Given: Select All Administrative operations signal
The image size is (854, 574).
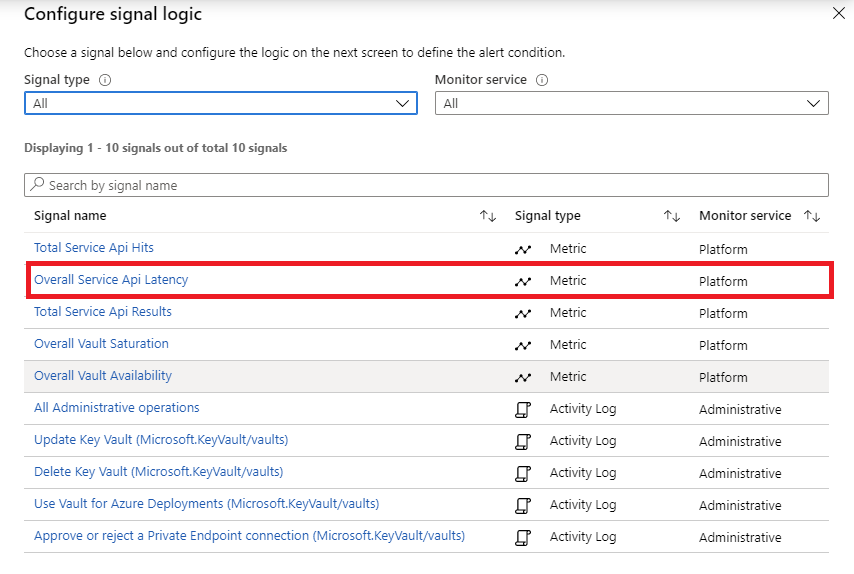Looking at the screenshot, I should [x=117, y=408].
